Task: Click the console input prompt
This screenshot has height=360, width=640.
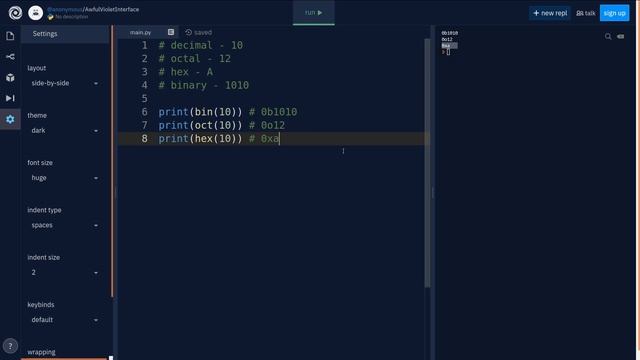Action: pos(448,52)
